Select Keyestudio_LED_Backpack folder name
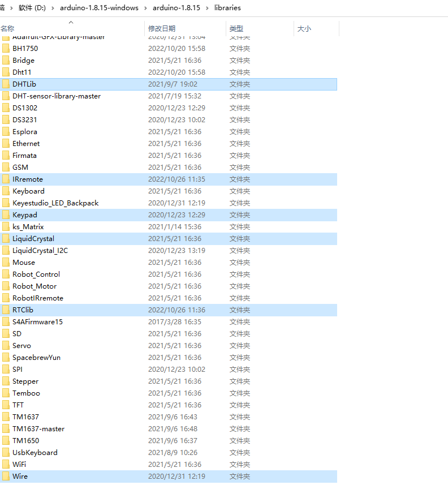 55,203
